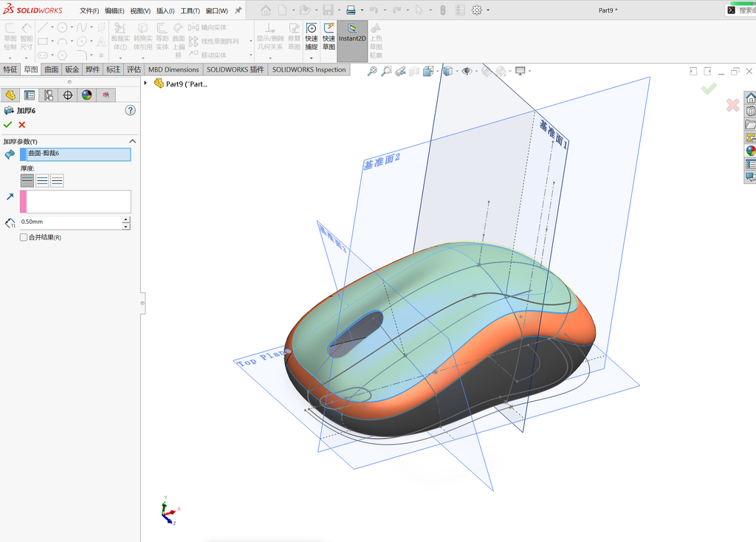Viewport: 756px width, 542px height.
Task: Open the DimXpertManager crosshair tab
Action: click(x=67, y=95)
